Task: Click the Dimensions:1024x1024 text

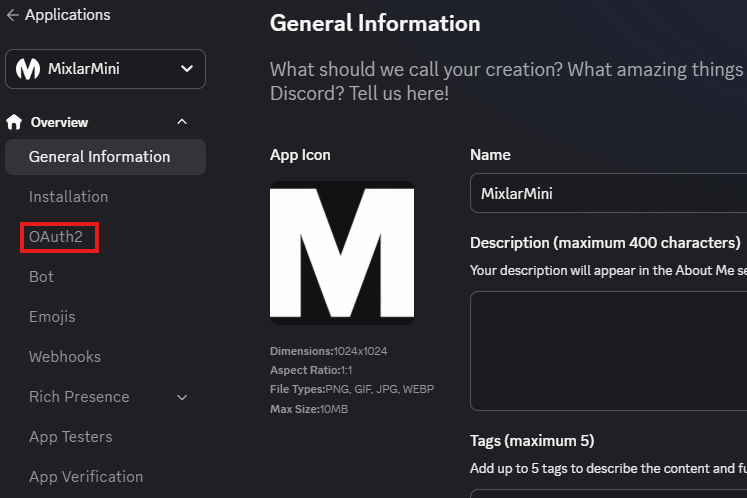Action: point(329,351)
